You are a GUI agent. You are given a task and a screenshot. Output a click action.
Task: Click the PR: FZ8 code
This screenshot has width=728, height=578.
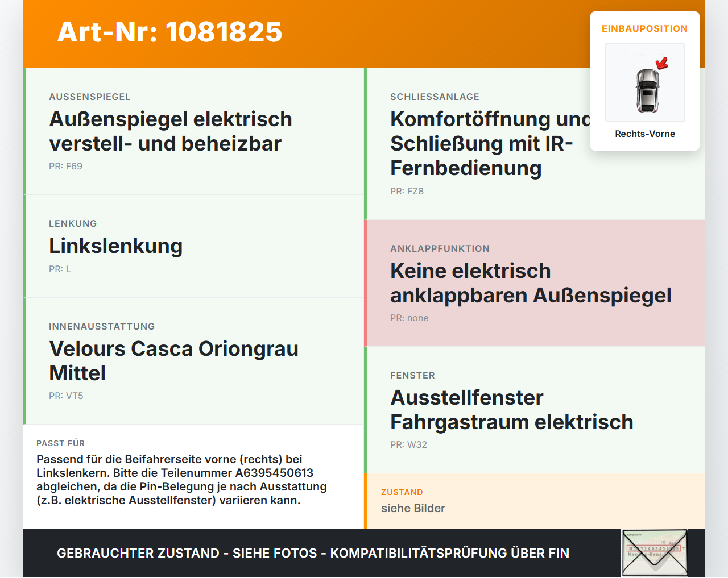[x=407, y=191]
